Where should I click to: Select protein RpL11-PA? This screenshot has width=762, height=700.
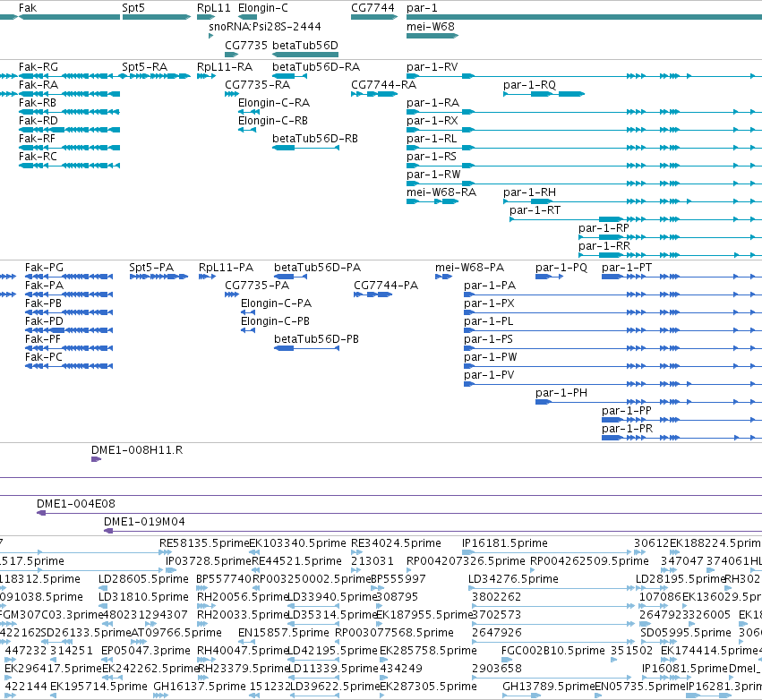(x=226, y=268)
